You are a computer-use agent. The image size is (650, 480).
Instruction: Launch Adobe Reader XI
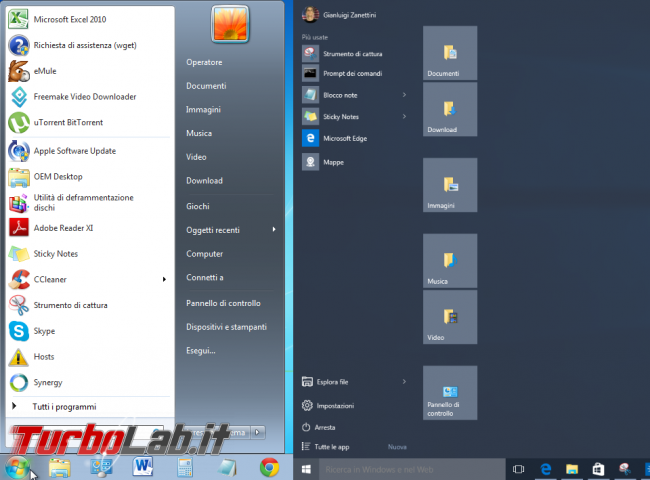(x=89, y=228)
